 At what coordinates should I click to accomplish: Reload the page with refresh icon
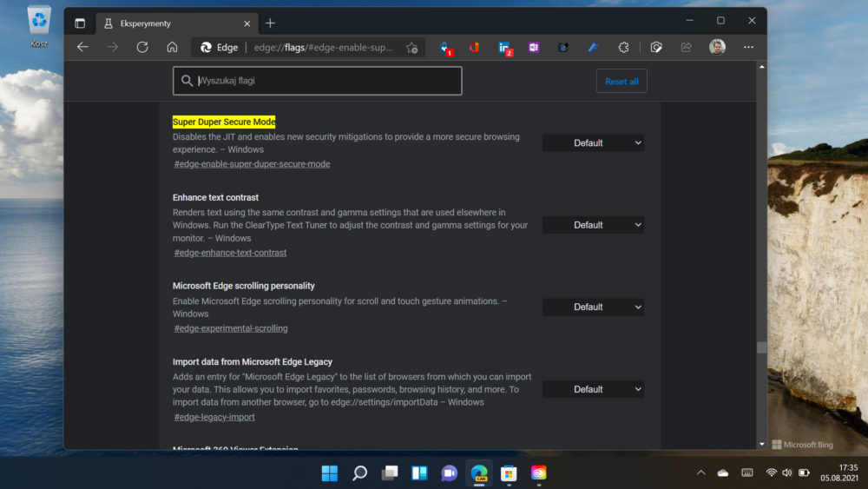142,47
